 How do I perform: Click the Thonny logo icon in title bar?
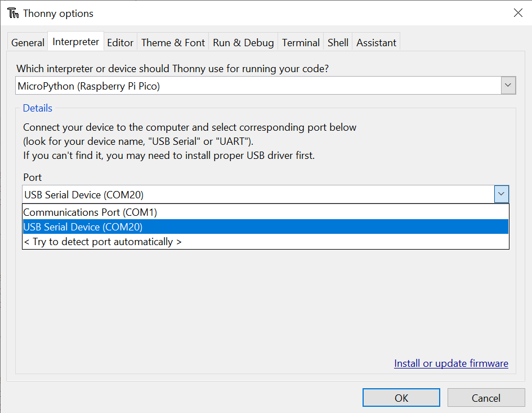click(x=12, y=13)
